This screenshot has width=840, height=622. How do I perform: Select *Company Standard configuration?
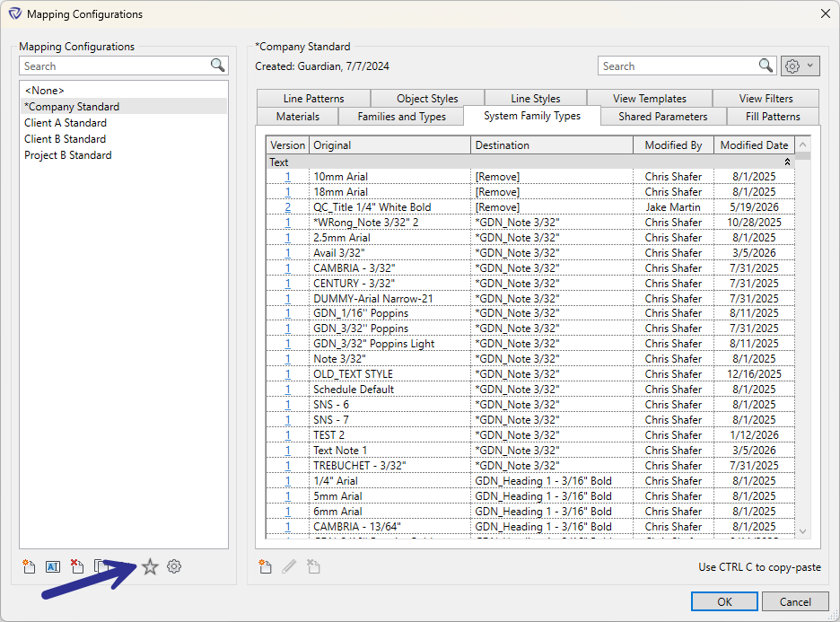point(124,106)
